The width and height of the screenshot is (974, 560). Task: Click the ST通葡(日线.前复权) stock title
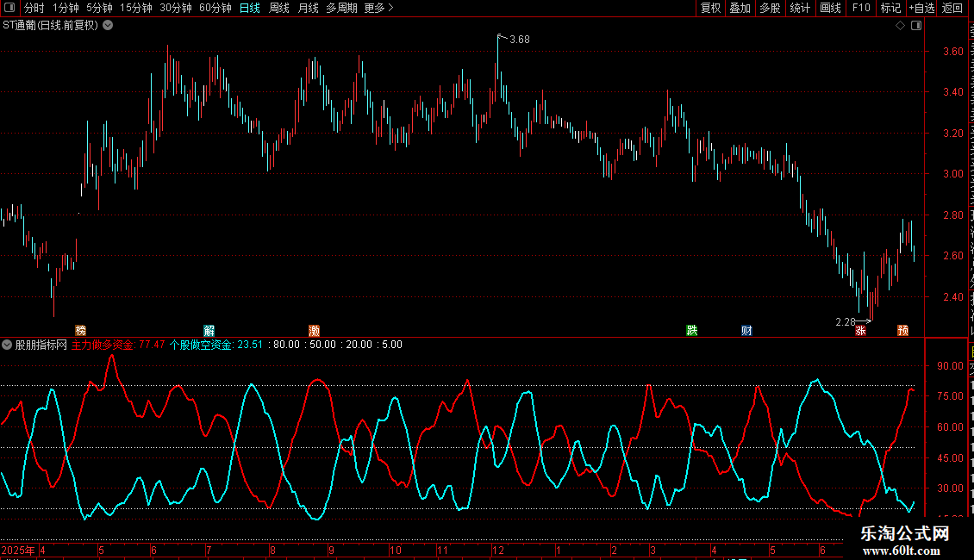click(x=50, y=26)
